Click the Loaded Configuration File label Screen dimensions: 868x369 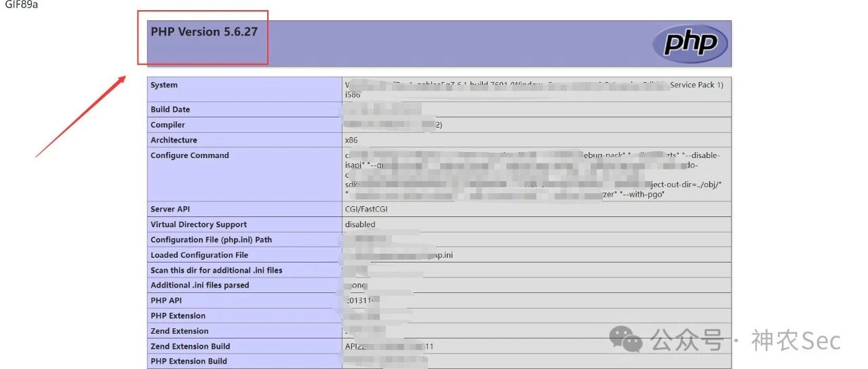click(x=199, y=255)
